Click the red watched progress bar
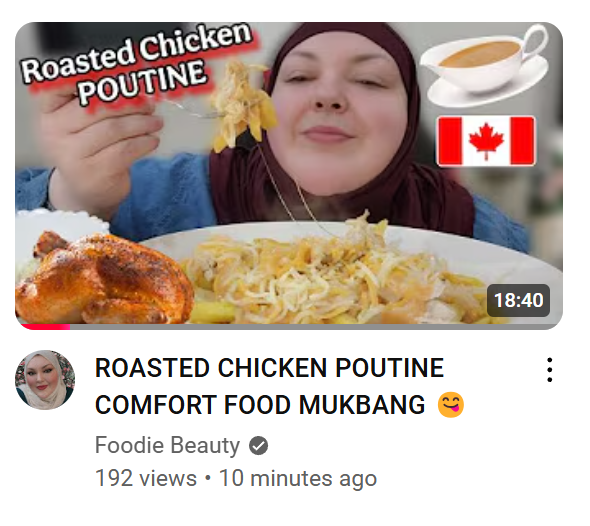590x526 pixels. pyautogui.click(x=43, y=327)
